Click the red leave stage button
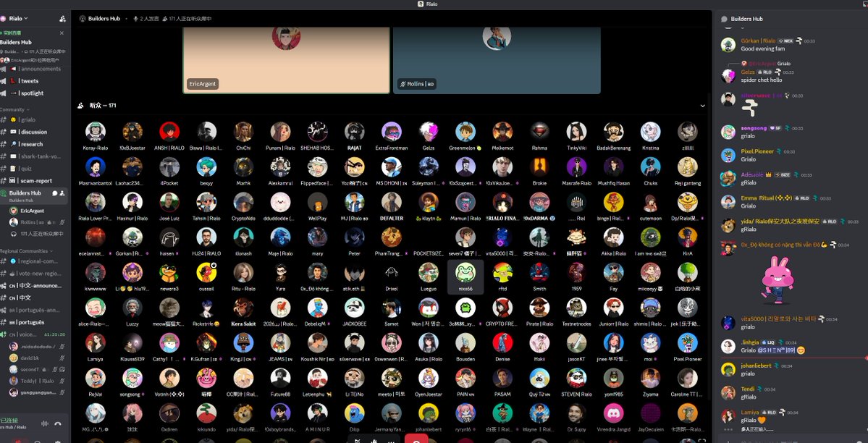 click(x=416, y=439)
